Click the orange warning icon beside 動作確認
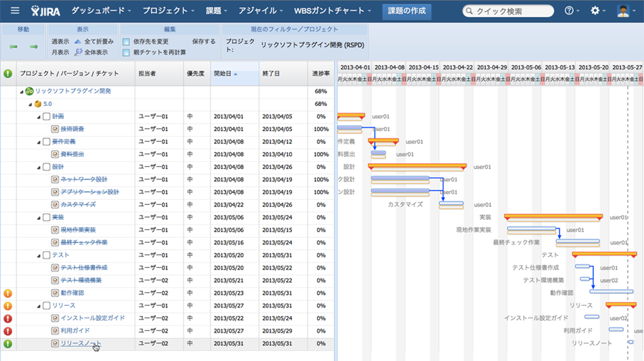This screenshot has width=644, height=361. [8, 293]
